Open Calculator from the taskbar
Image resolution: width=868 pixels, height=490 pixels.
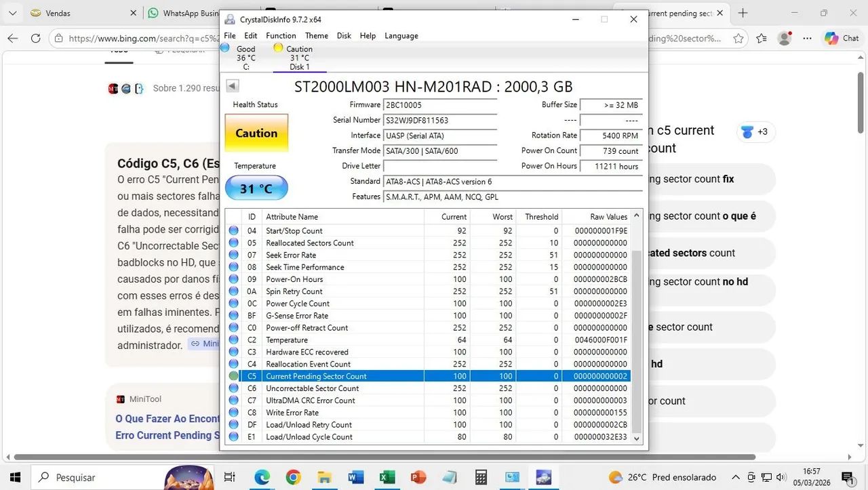(481, 477)
